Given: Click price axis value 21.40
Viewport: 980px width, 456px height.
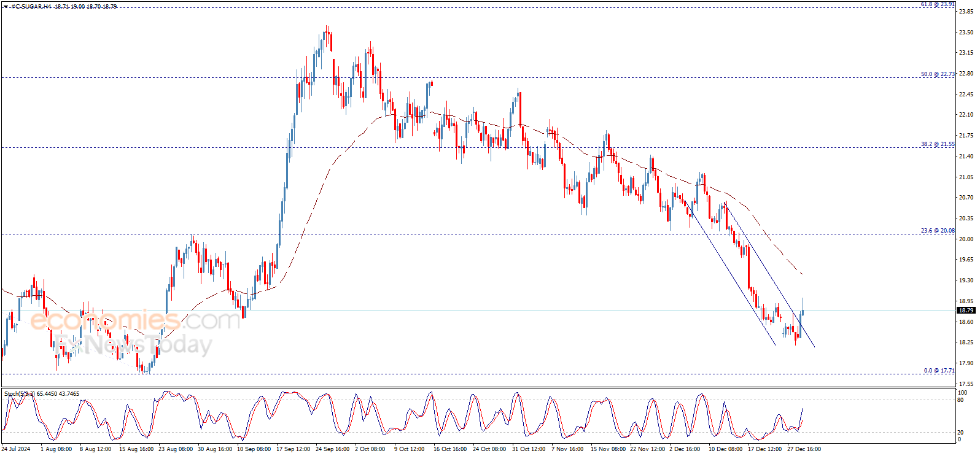Looking at the screenshot, I should 966,157.
